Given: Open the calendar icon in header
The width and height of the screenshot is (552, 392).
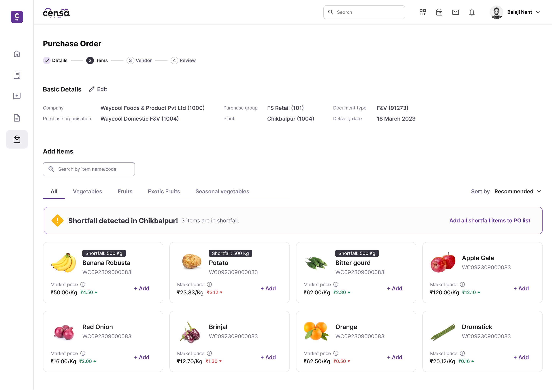Looking at the screenshot, I should point(439,12).
